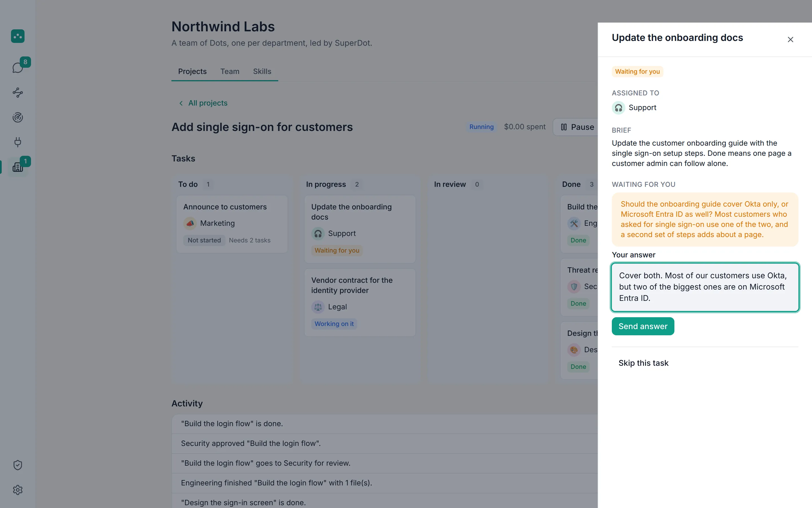The height and width of the screenshot is (508, 812).
Task: Switch to the Team tab
Action: click(x=230, y=72)
